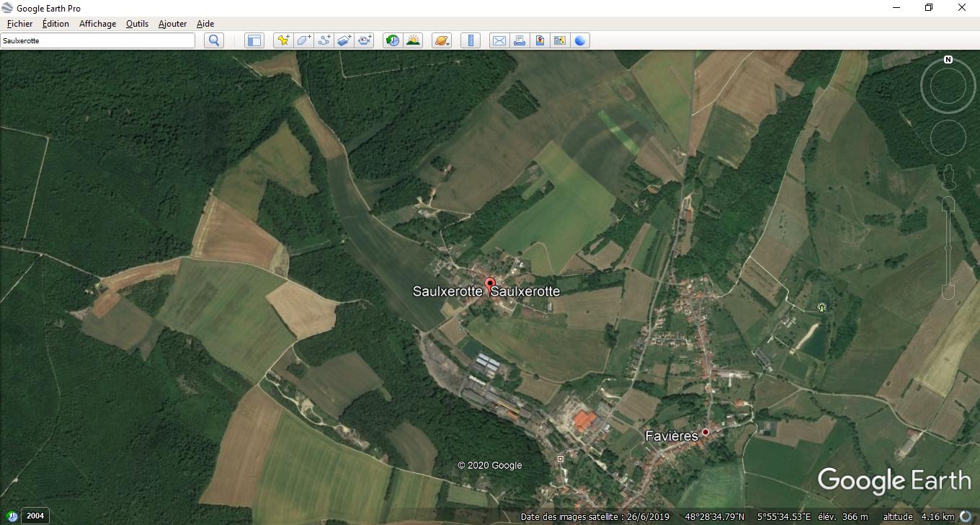Image resolution: width=980 pixels, height=525 pixels.
Task: Add a path tool
Action: click(324, 40)
